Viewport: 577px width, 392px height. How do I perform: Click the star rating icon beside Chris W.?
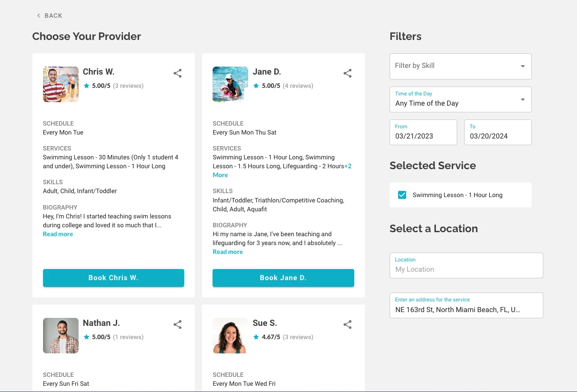(x=86, y=86)
